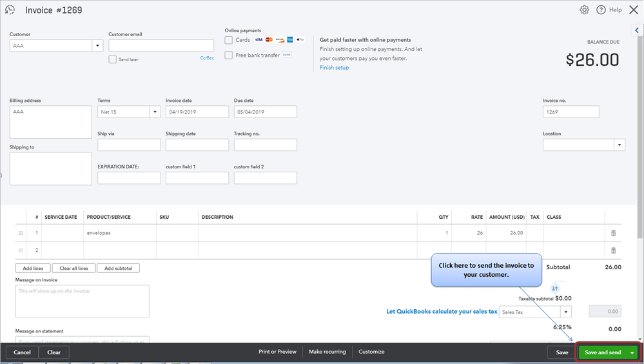
Task: Click the custom field 2 input
Action: tap(266, 178)
